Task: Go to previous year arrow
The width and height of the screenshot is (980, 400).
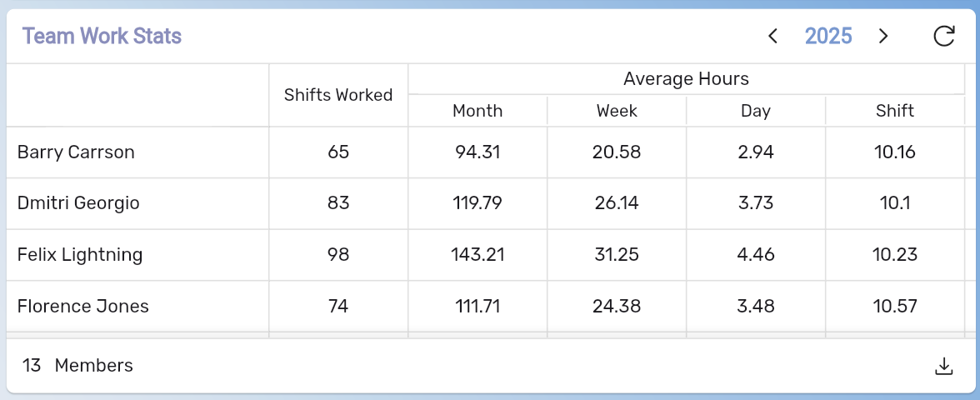Action: coord(772,36)
